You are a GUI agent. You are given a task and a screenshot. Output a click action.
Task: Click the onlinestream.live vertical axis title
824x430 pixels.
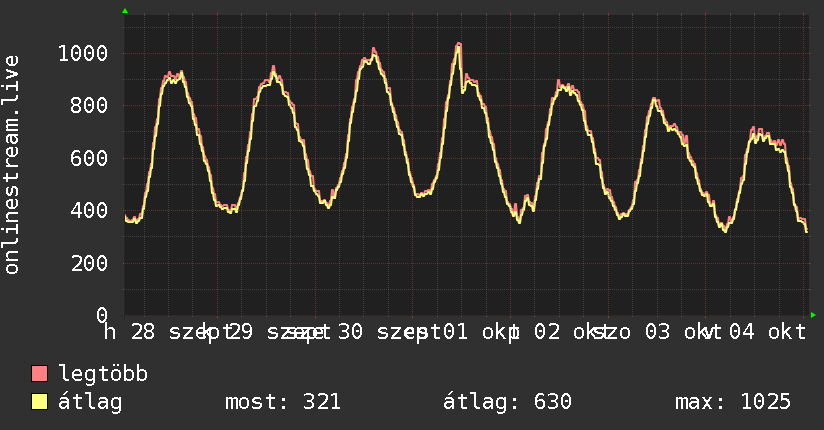pyautogui.click(x=11, y=165)
